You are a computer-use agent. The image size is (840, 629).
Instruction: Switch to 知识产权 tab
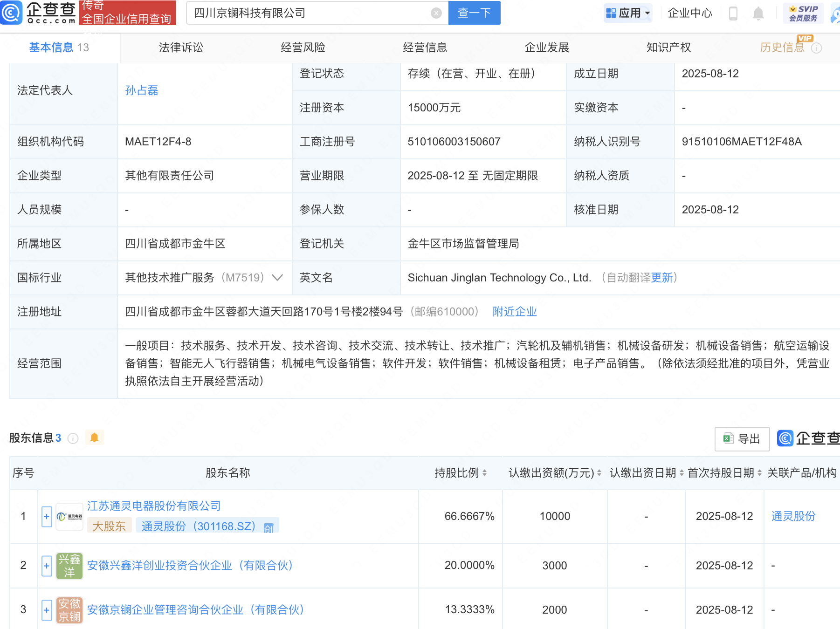pos(668,48)
